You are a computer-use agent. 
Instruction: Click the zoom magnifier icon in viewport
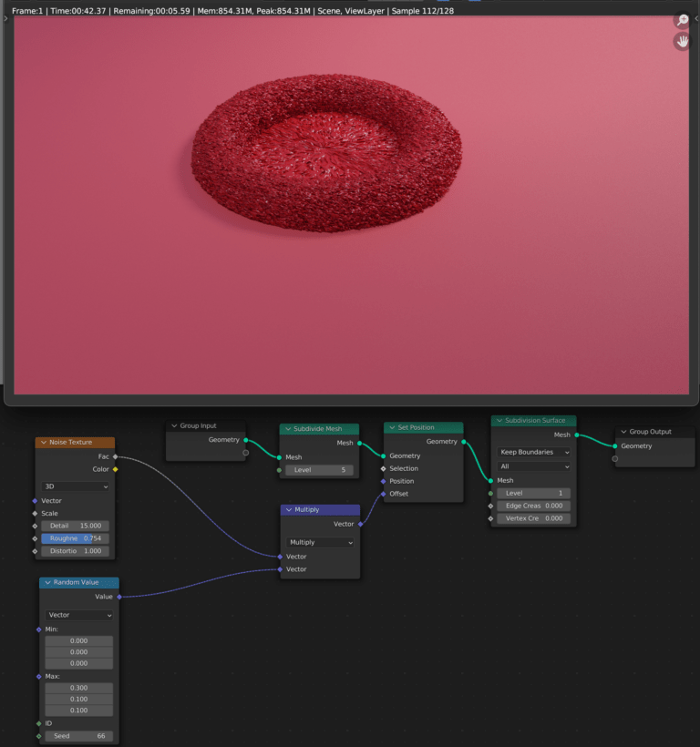pyautogui.click(x=684, y=19)
